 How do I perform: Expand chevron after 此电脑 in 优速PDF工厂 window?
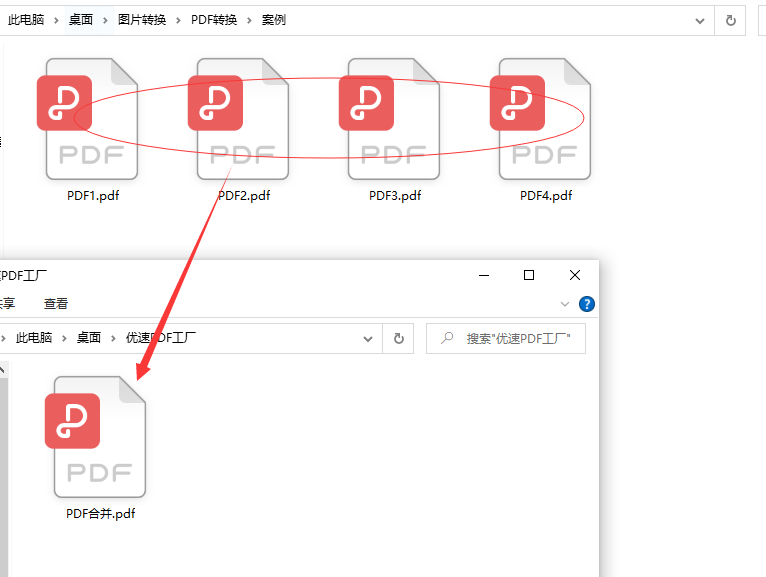(x=64, y=339)
